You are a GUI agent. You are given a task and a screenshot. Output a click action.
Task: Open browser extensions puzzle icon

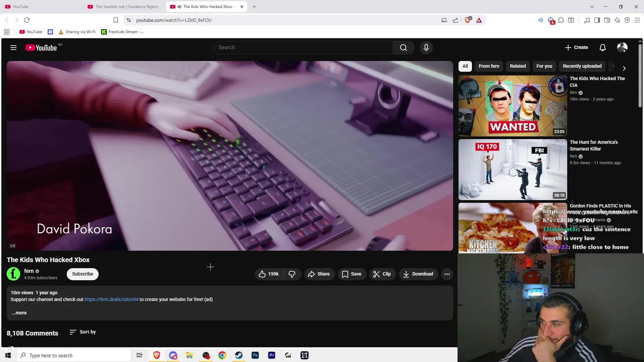pyautogui.click(x=561, y=20)
